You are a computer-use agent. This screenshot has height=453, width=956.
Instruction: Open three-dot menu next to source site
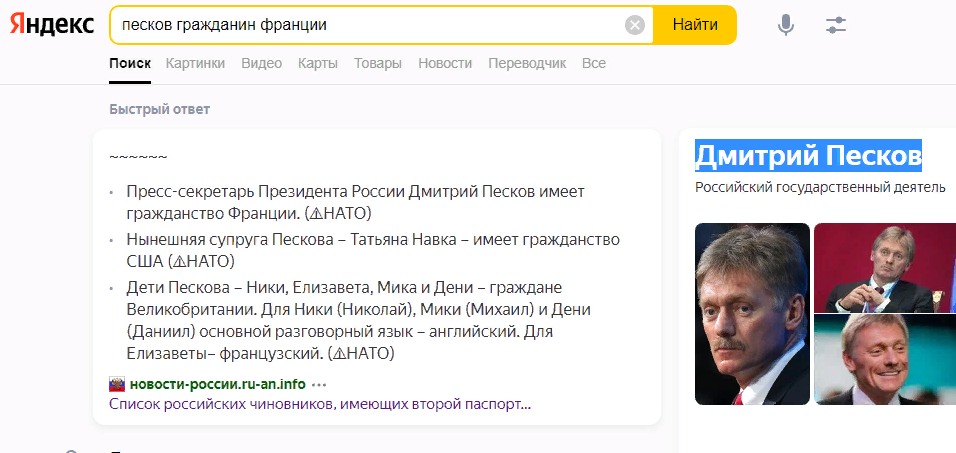tap(319, 385)
